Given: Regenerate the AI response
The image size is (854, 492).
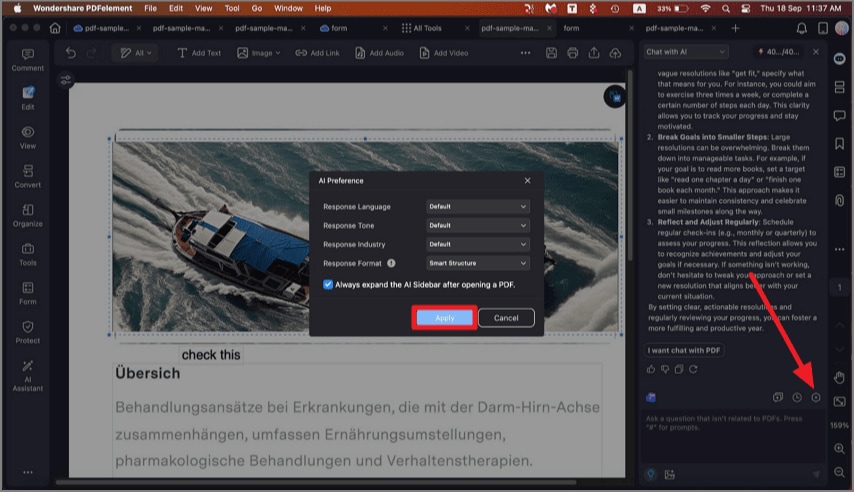Looking at the screenshot, I should pyautogui.click(x=693, y=369).
